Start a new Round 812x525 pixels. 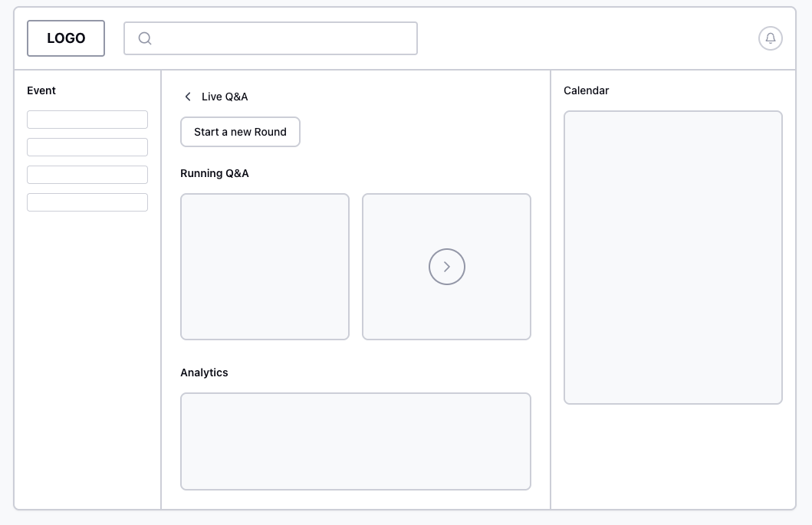240,132
